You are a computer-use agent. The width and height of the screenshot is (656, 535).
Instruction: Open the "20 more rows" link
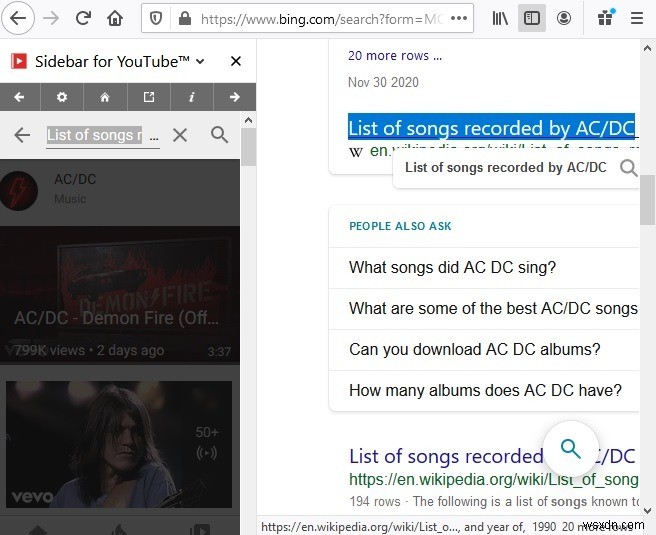pos(394,55)
